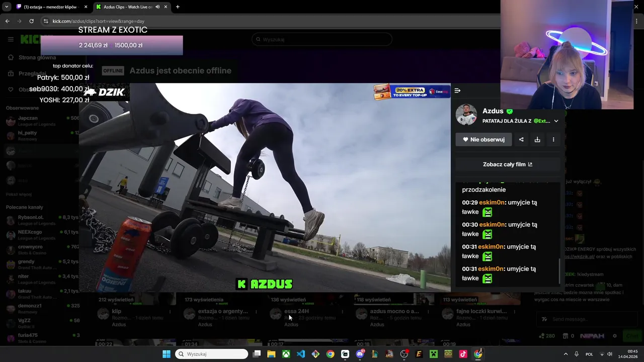
Task: Click taskbar Wyszukaj search box
Action: [211, 354]
